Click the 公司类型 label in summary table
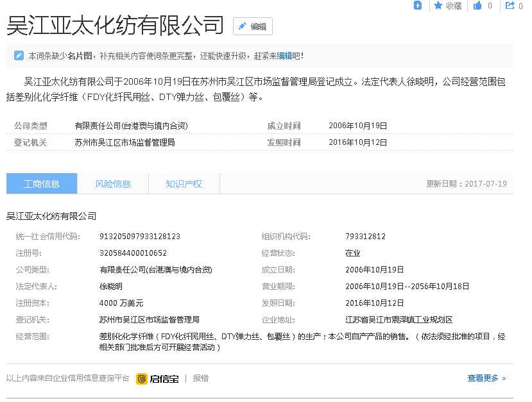This screenshot has width=532, height=402. [x=31, y=126]
